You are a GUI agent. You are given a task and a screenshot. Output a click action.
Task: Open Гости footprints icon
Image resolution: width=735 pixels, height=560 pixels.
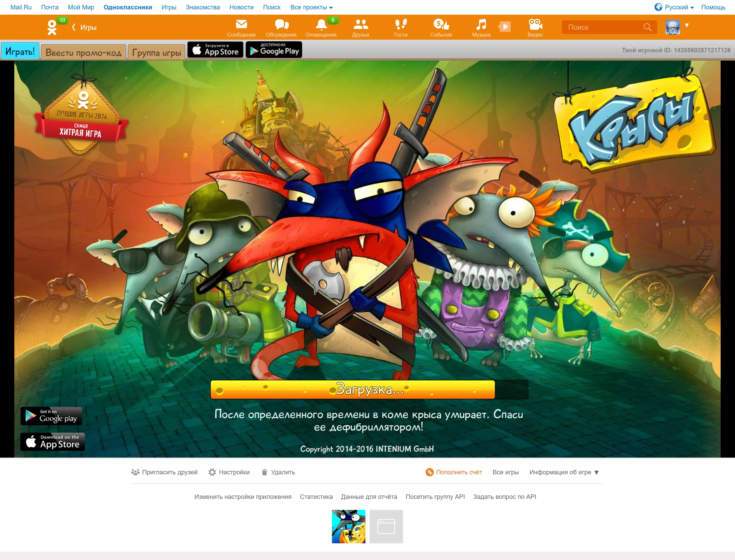(x=401, y=24)
